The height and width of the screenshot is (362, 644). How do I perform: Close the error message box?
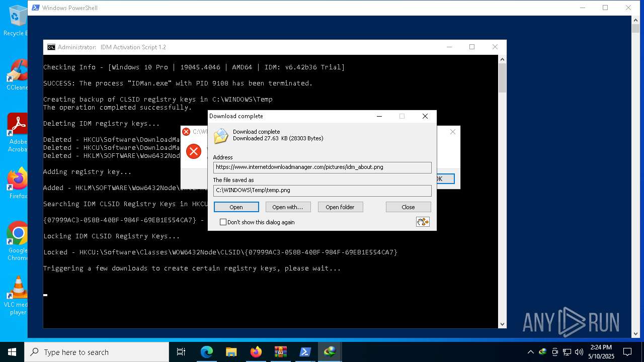(452, 132)
